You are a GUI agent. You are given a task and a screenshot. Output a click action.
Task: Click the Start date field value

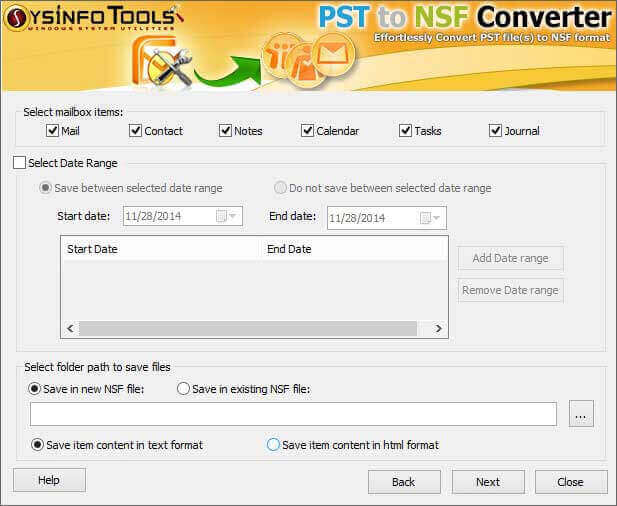pos(153,216)
